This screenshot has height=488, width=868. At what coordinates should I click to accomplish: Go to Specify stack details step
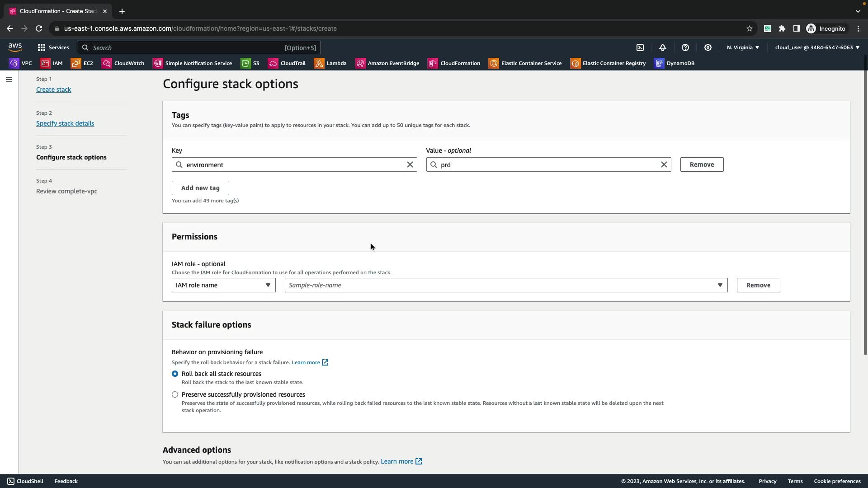[65, 123]
